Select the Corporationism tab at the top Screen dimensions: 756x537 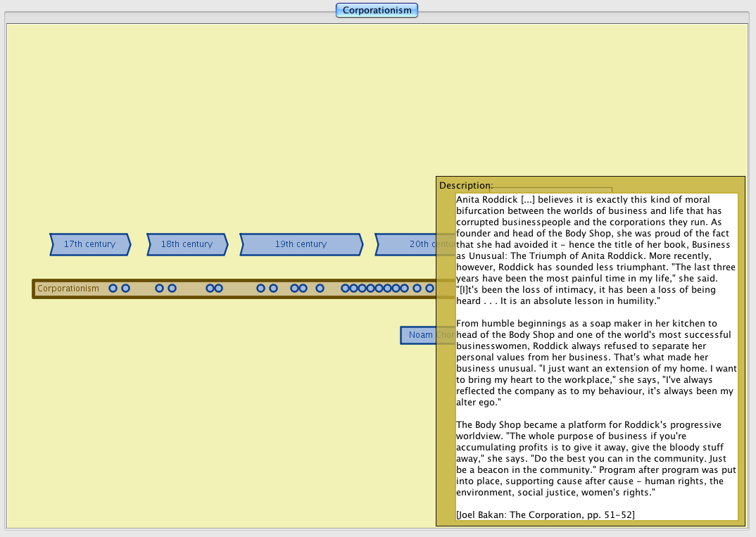(377, 10)
